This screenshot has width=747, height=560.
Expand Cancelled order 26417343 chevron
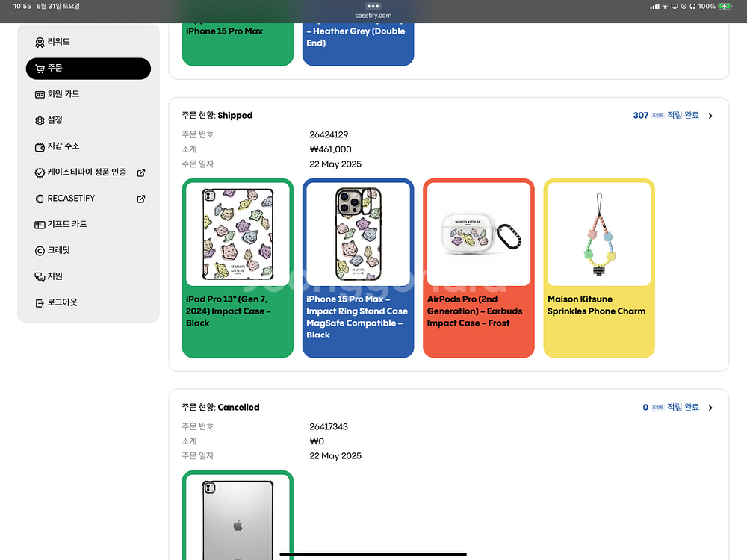pyautogui.click(x=710, y=408)
